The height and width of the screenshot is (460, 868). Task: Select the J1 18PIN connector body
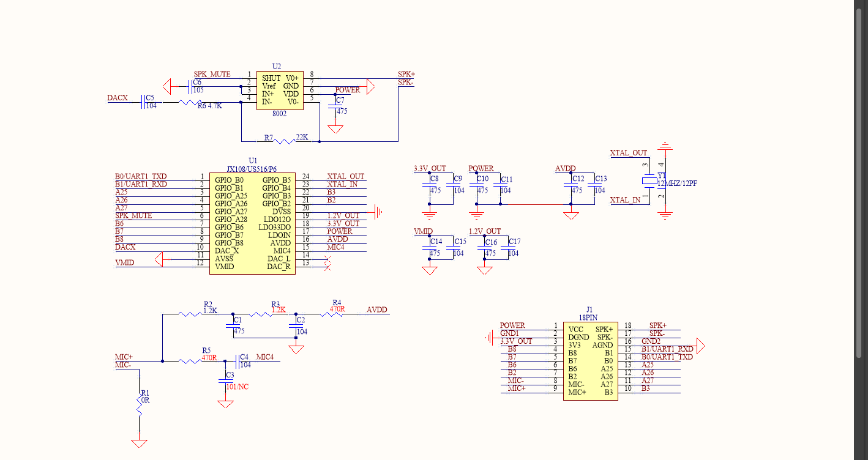tap(590, 361)
